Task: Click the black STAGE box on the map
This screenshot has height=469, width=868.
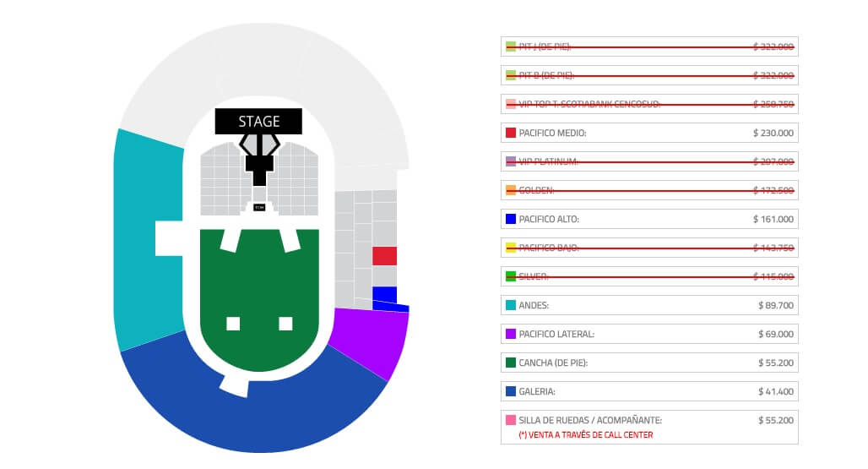Action: tap(258, 122)
